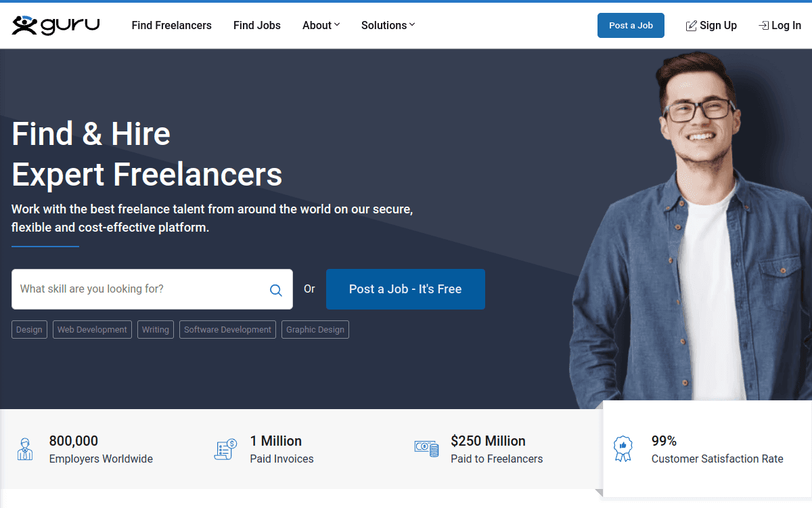Click the Employers Worldwide person icon
The image size is (812, 508).
24,449
